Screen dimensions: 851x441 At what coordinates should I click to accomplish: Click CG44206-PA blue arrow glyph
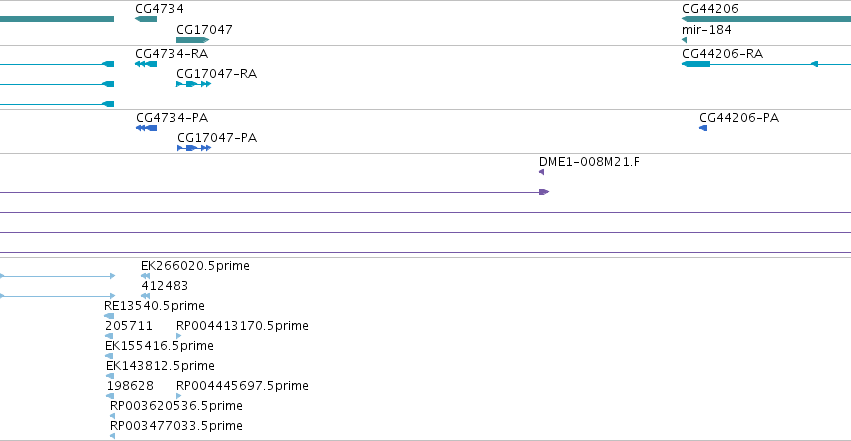[x=703, y=128]
